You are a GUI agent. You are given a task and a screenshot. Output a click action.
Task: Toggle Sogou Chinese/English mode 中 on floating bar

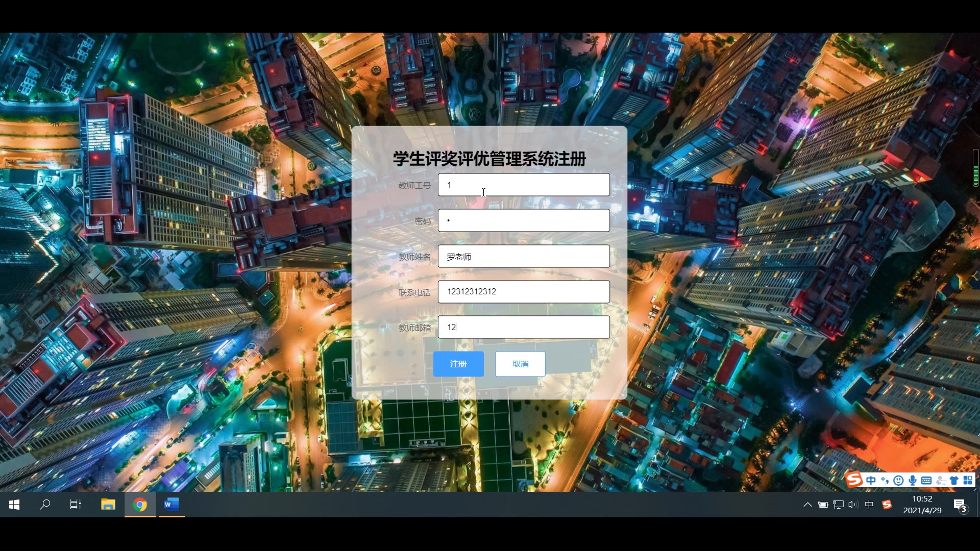(871, 480)
